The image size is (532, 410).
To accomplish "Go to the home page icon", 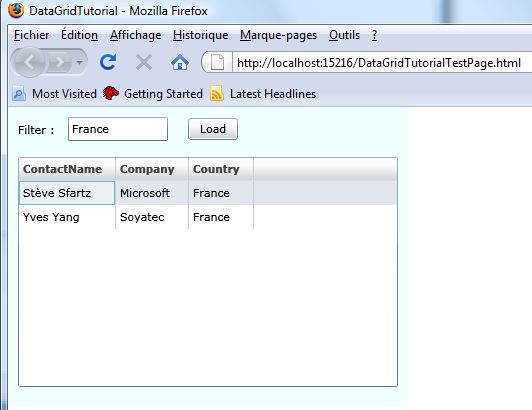I will tap(180, 62).
